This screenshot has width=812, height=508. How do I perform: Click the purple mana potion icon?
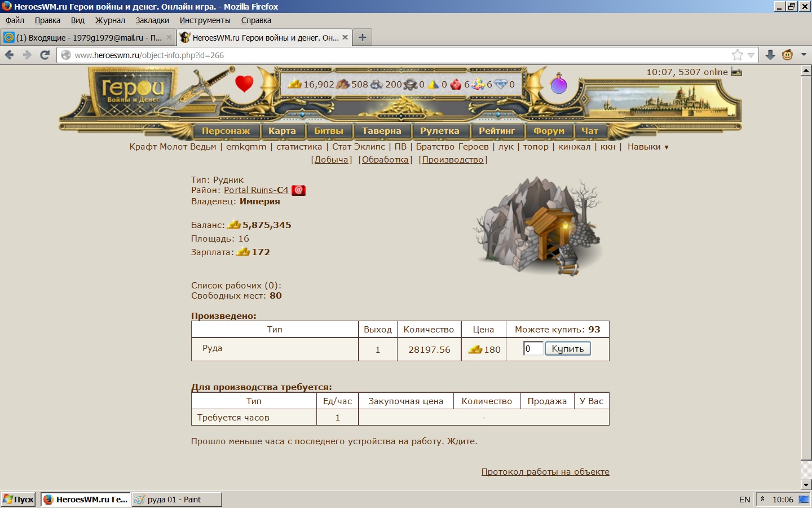pos(558,84)
